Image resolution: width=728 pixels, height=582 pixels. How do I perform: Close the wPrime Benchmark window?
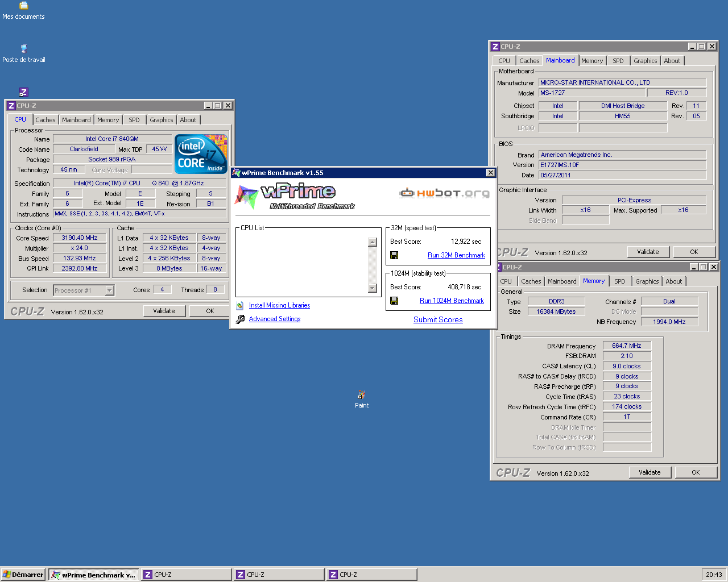(491, 173)
